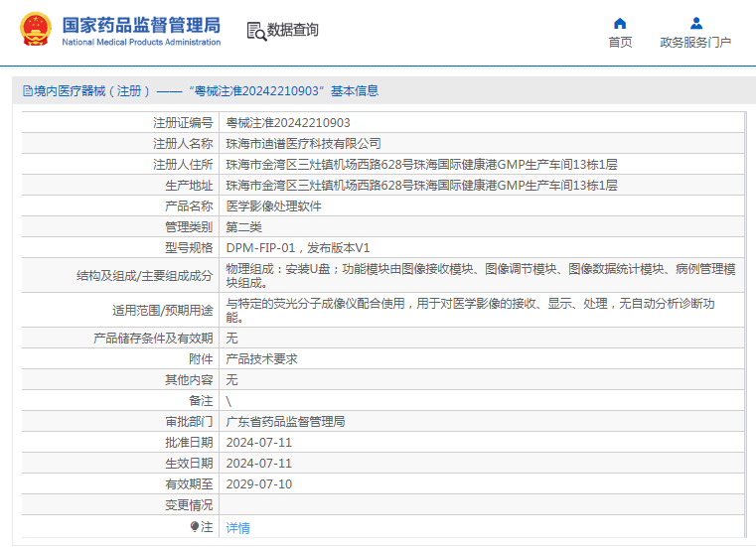Screen dimensions: 756x547
Task: Select the 生产地址 address value
Action: (421, 185)
